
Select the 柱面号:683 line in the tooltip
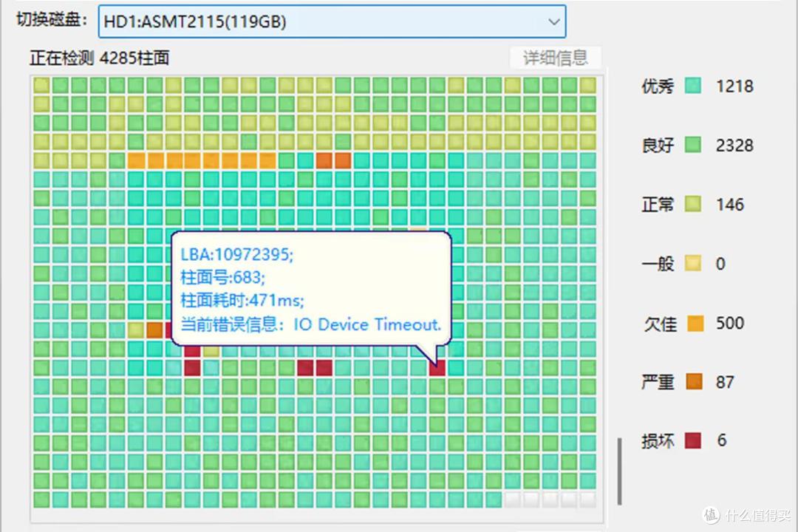pyautogui.click(x=222, y=277)
